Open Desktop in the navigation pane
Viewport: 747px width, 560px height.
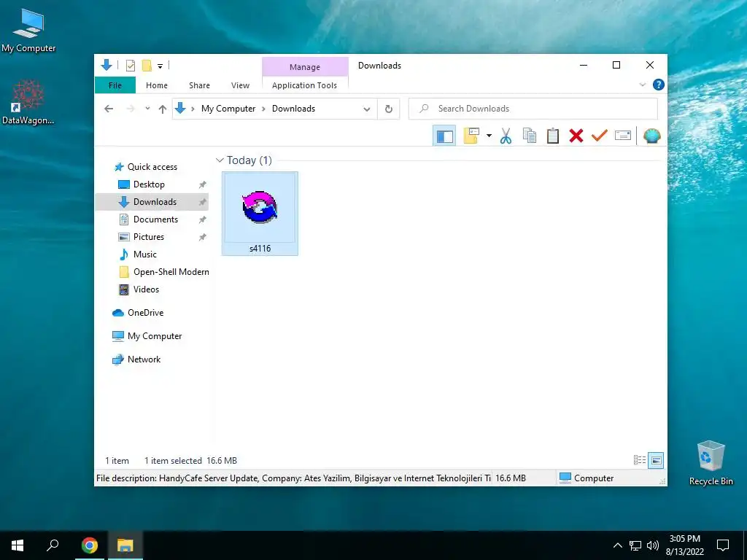[x=149, y=184]
